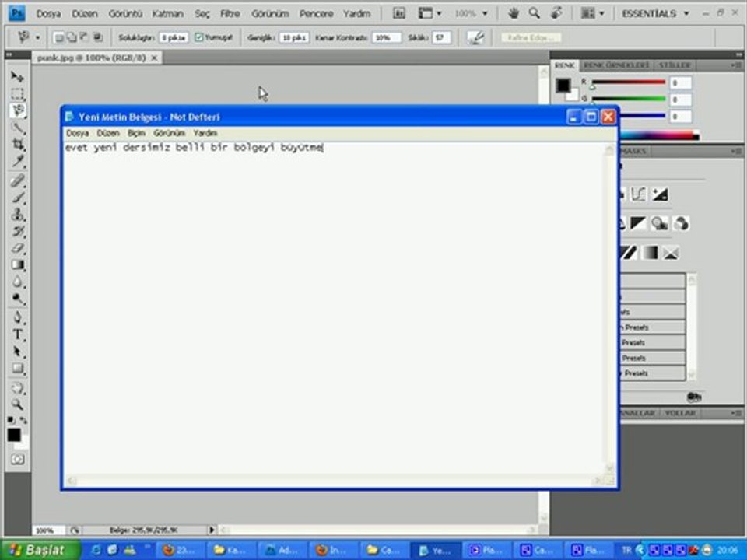Image resolution: width=747 pixels, height=560 pixels.
Task: Toggle the tablet pen pressure option
Action: [475, 37]
